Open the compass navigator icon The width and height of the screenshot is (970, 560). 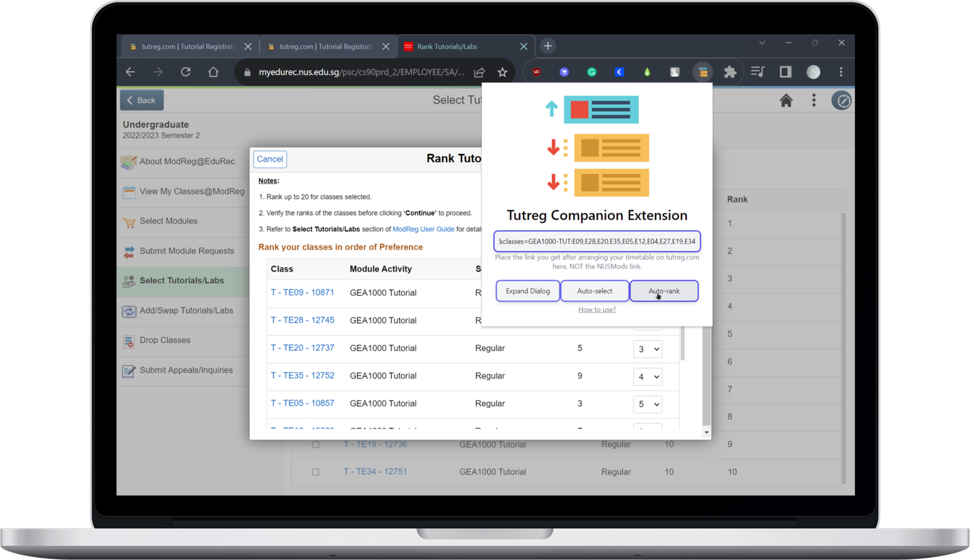(842, 101)
